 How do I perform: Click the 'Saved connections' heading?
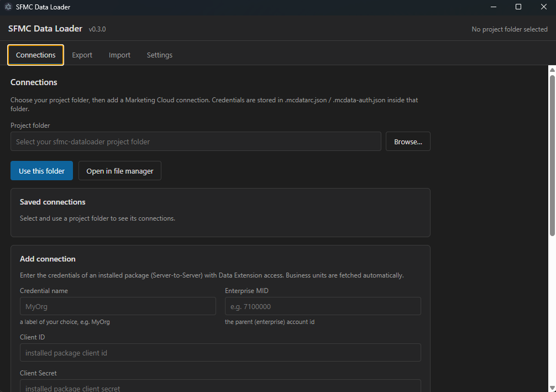(53, 202)
